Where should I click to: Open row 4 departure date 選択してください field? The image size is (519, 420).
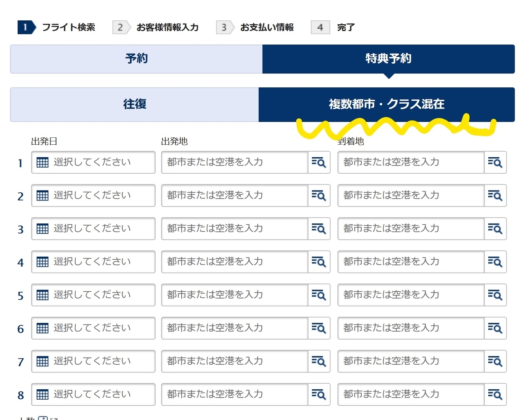93,262
